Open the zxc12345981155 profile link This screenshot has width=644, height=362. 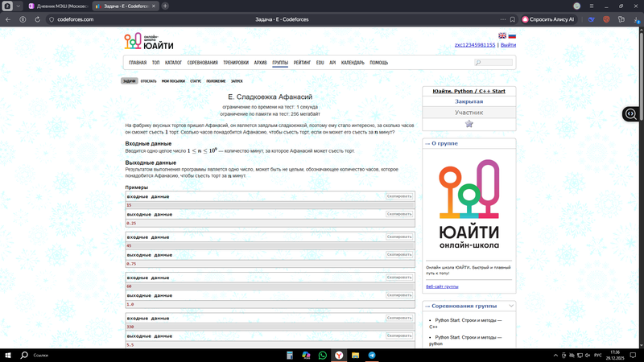(475, 45)
